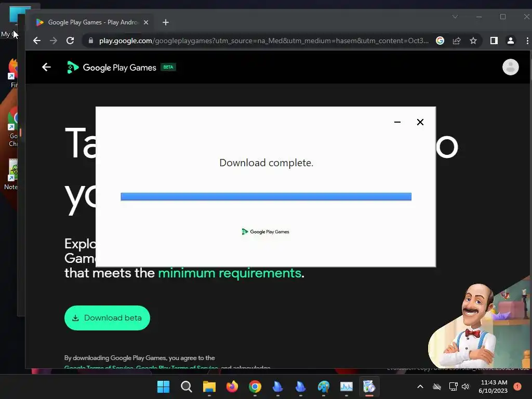532x399 pixels.
Task: Click the Google Play Games logo
Action: (112, 67)
